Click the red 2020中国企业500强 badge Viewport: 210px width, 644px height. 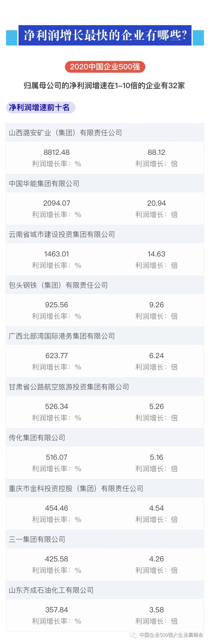click(105, 67)
